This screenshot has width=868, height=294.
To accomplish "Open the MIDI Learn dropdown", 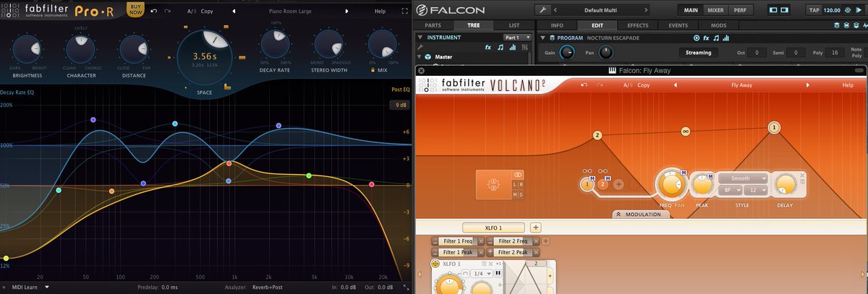I will pyautogui.click(x=31, y=287).
